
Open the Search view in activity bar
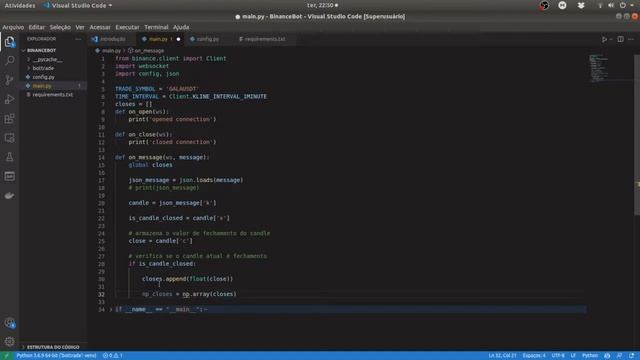pyautogui.click(x=9, y=61)
